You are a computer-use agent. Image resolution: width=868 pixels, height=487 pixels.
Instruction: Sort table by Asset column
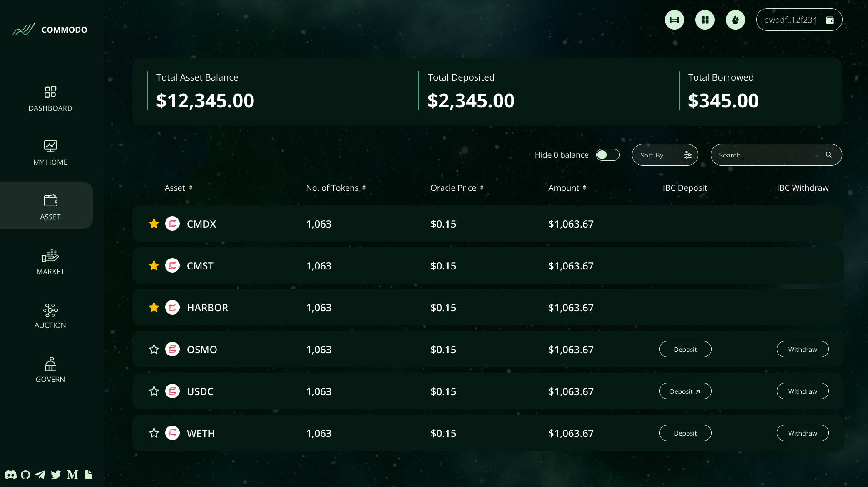pos(178,188)
